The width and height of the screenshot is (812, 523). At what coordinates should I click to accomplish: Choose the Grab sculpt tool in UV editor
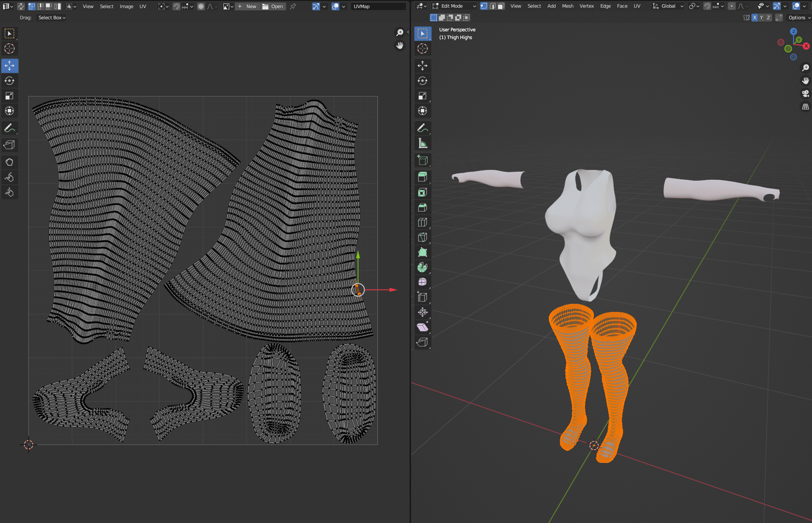click(9, 162)
